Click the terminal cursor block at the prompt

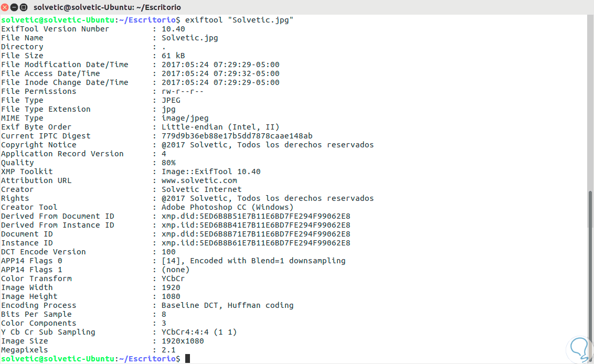click(x=187, y=359)
